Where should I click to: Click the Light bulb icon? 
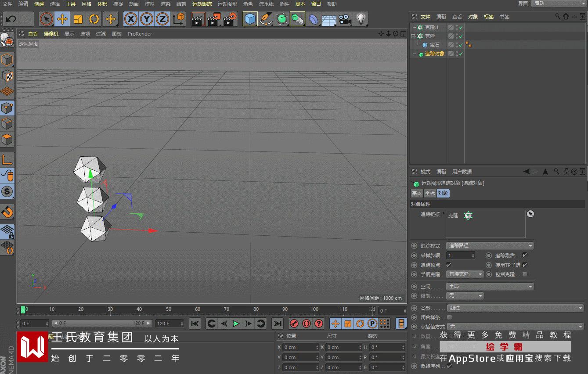click(361, 19)
